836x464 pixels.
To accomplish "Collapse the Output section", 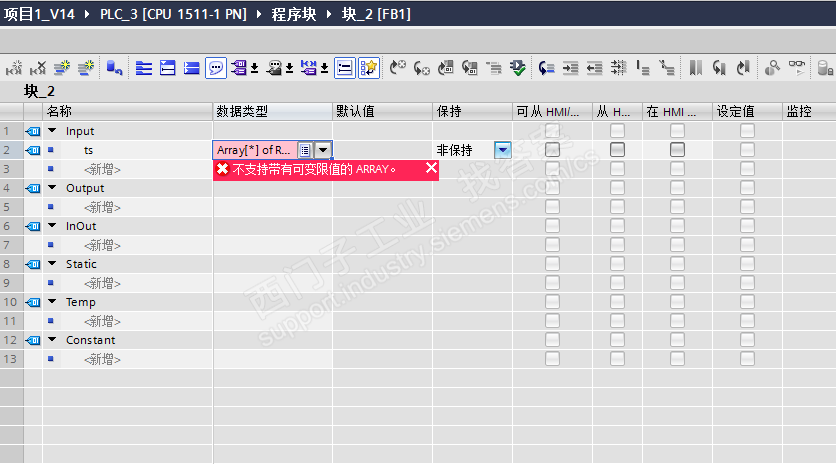I will 52,187.
